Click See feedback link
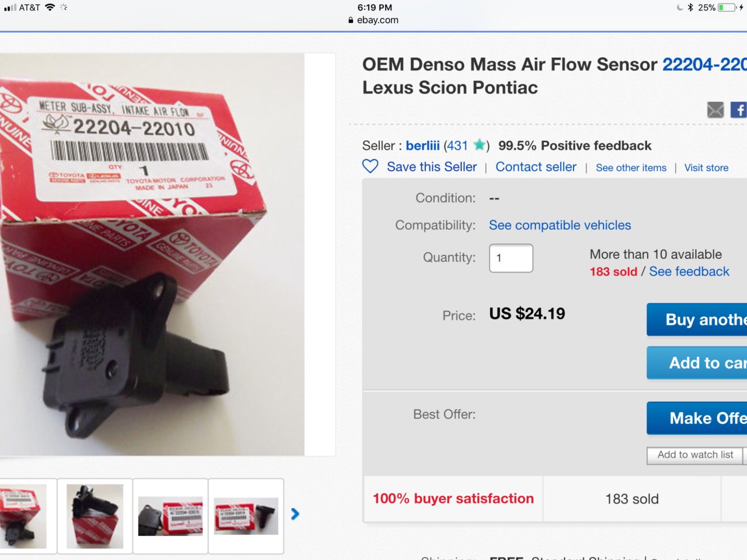 [x=689, y=272]
